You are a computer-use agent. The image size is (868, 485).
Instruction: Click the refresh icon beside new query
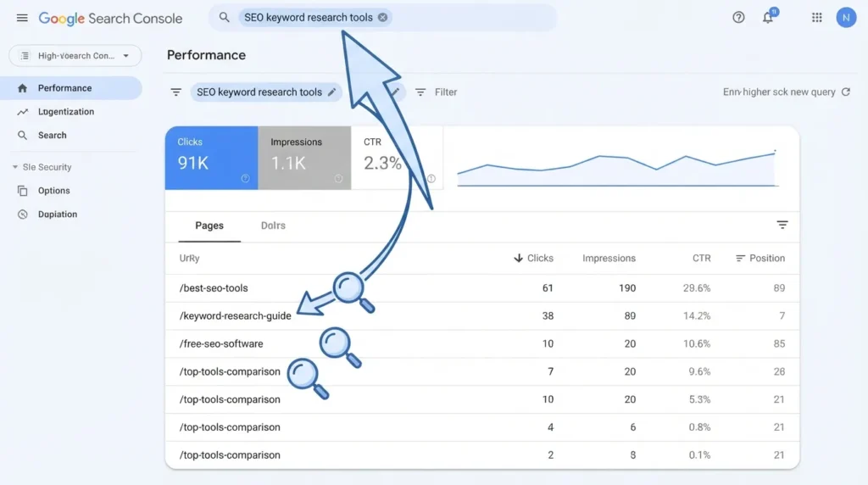click(846, 92)
